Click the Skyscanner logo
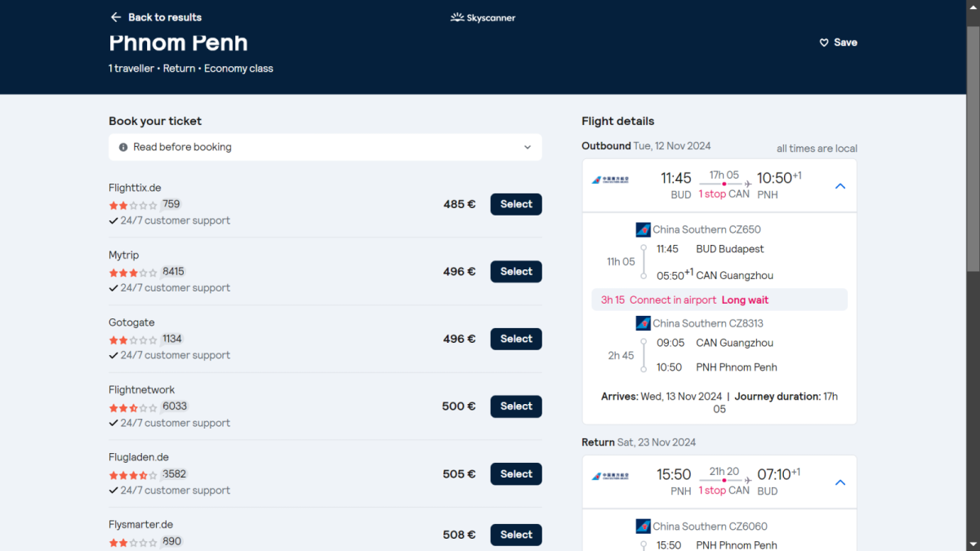Viewport: 980px width, 551px height. point(483,17)
